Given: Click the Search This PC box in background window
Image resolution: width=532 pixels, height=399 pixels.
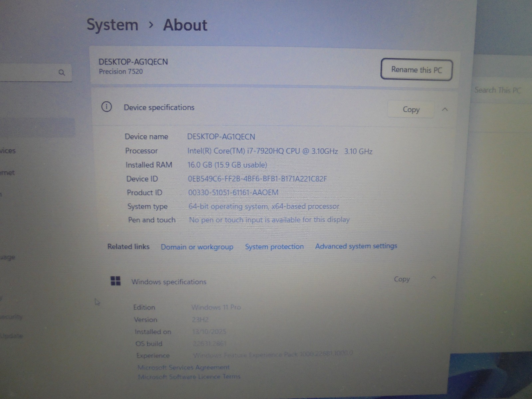Looking at the screenshot, I should click(x=497, y=90).
